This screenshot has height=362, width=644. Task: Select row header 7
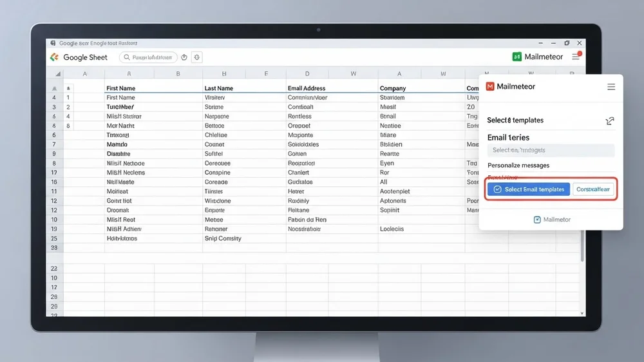click(x=54, y=144)
